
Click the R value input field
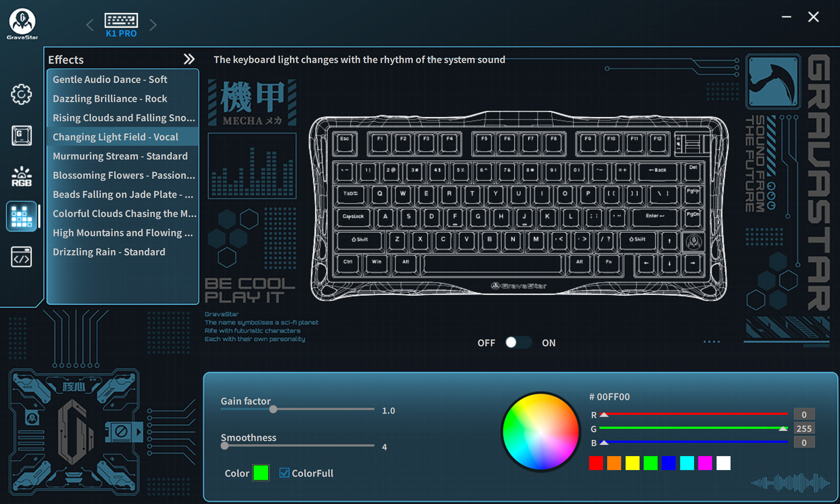click(x=804, y=414)
